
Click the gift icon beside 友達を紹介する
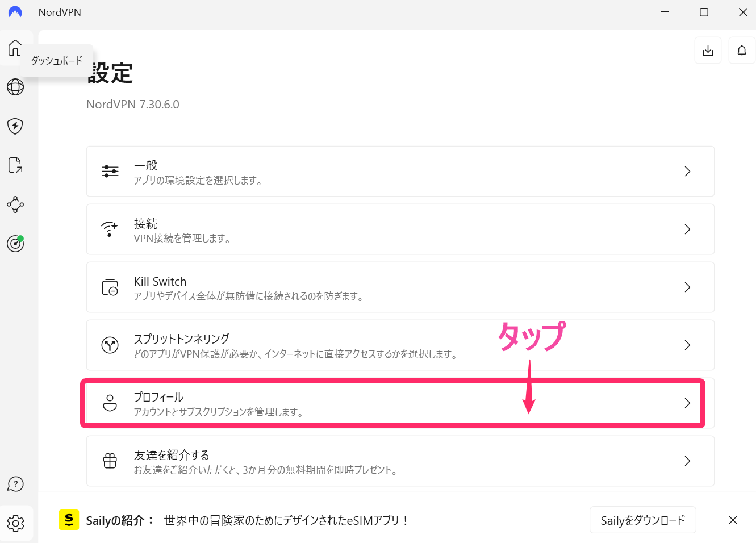pyautogui.click(x=110, y=461)
